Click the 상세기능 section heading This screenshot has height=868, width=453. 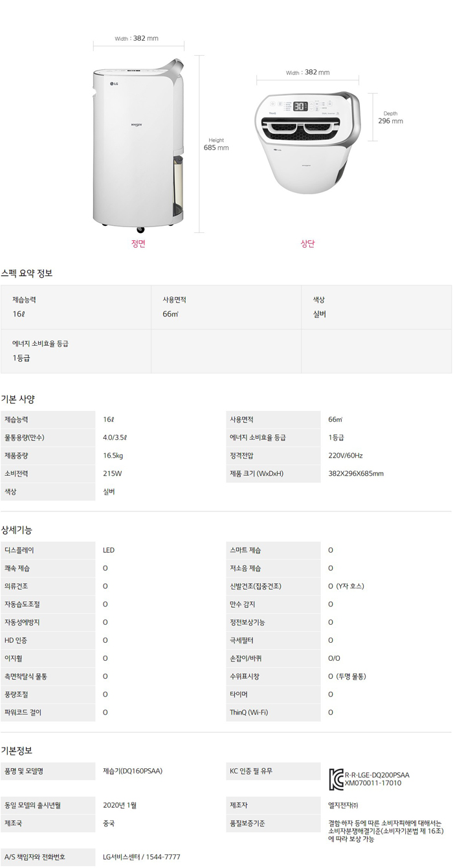click(17, 529)
